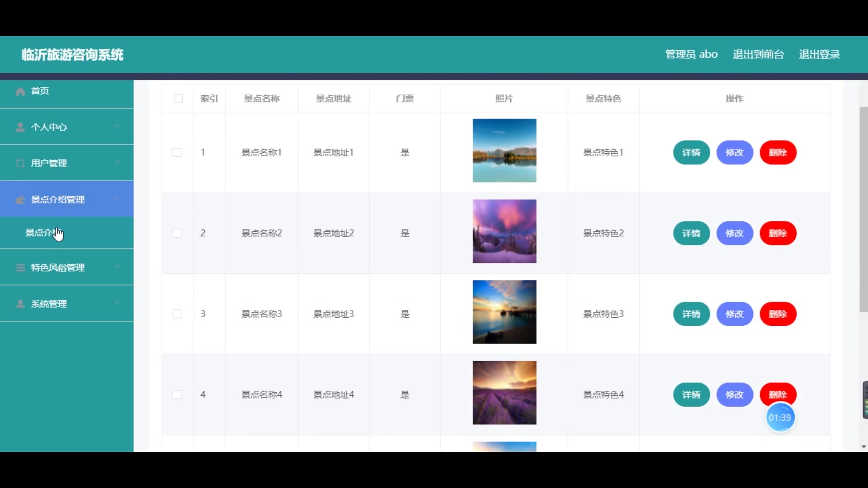Screen dimensions: 868x488
Task: Click 删除 for 景点名称4
Action: click(x=778, y=392)
